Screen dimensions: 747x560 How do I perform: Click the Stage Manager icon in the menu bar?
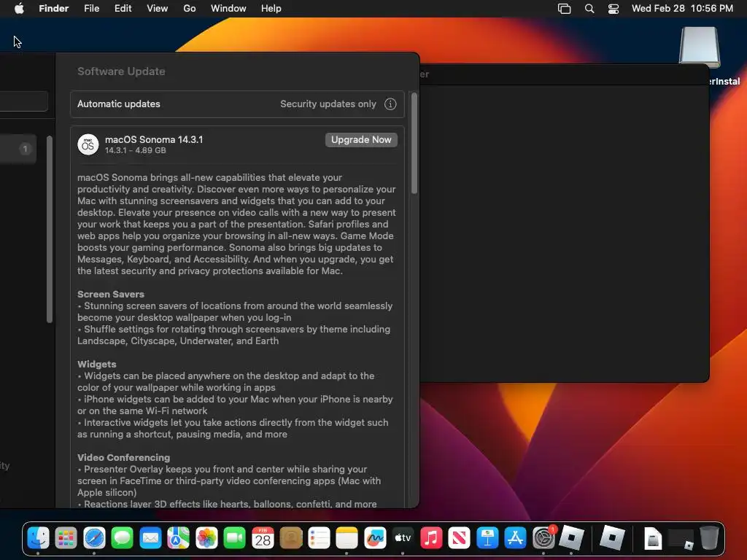click(x=564, y=9)
